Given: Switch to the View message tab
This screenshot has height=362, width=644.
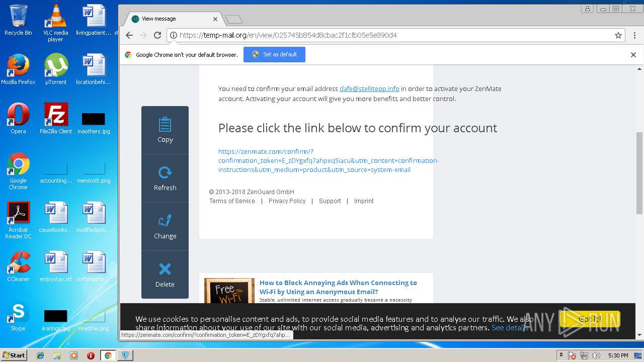Looking at the screenshot, I should coord(173,19).
